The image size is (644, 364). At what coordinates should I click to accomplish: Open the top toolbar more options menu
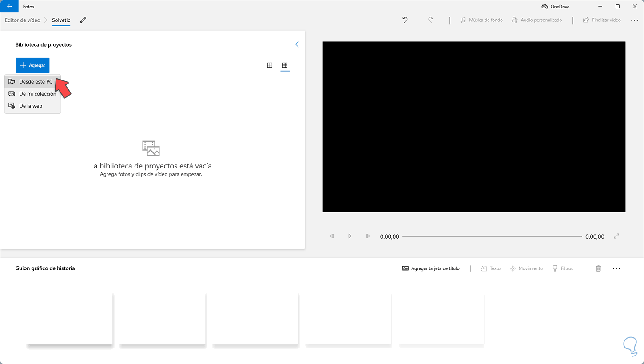click(x=634, y=20)
